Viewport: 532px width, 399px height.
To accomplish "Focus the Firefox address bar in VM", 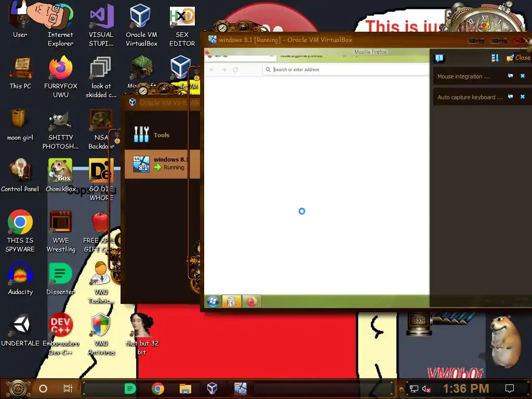I will (x=346, y=70).
